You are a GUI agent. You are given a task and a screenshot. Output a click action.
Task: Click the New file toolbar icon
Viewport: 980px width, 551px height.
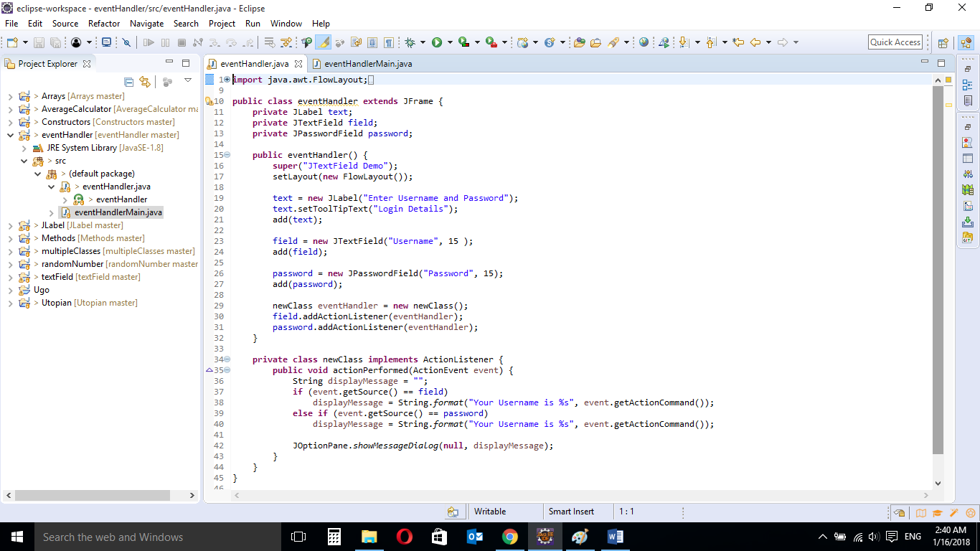[x=12, y=42]
